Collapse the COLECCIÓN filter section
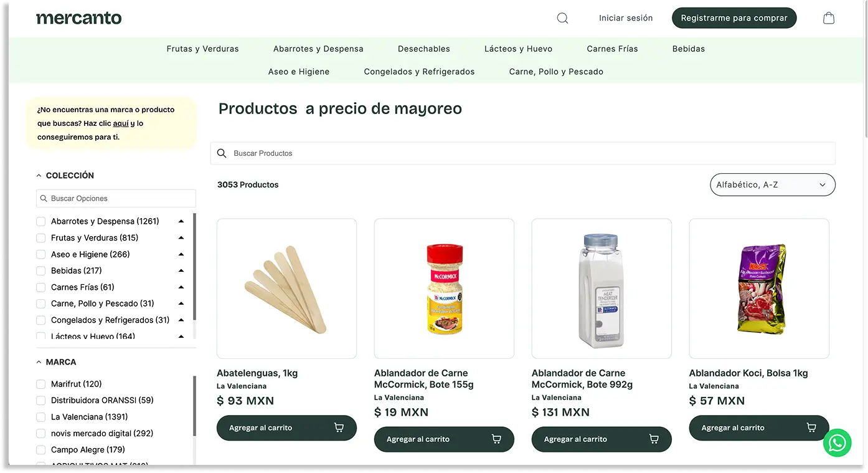 (65, 176)
